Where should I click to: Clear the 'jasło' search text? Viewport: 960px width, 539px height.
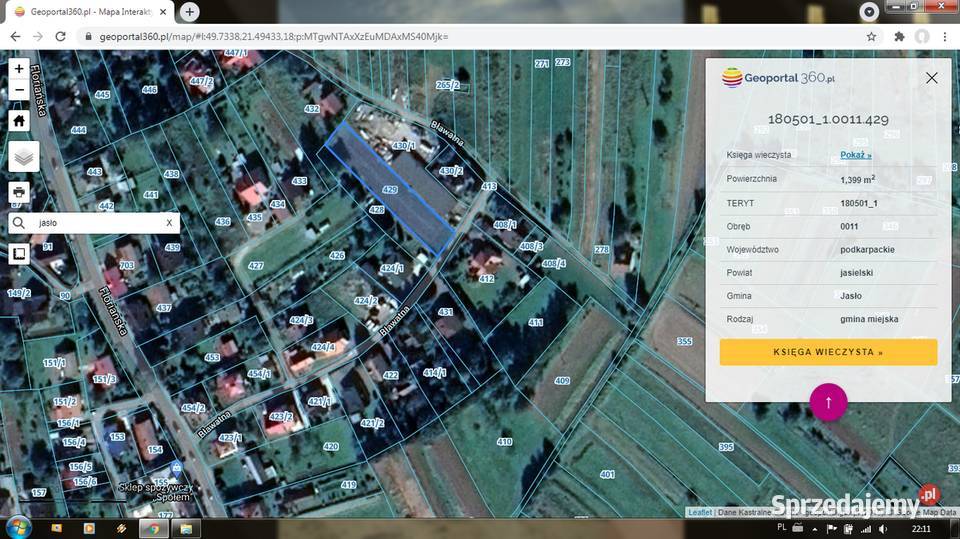[169, 223]
